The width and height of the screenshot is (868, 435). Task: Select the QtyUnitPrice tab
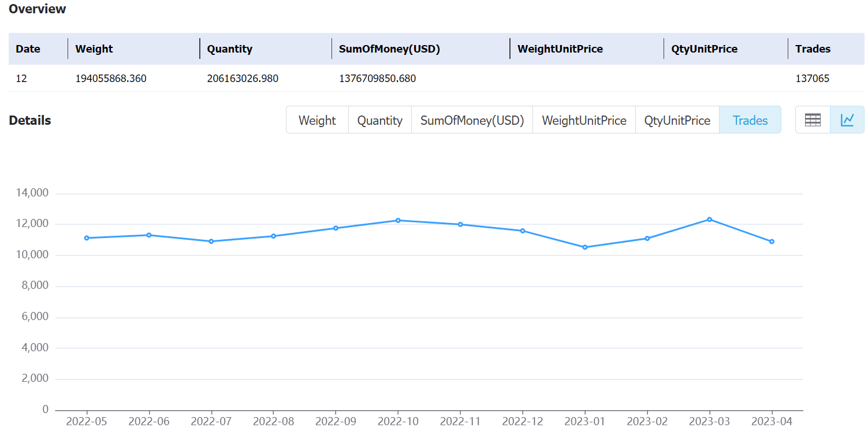[x=677, y=120]
